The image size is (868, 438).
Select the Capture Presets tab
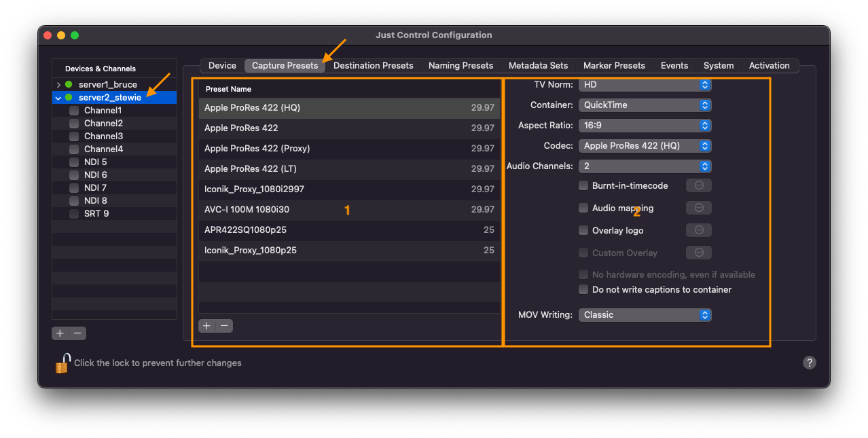pos(285,66)
